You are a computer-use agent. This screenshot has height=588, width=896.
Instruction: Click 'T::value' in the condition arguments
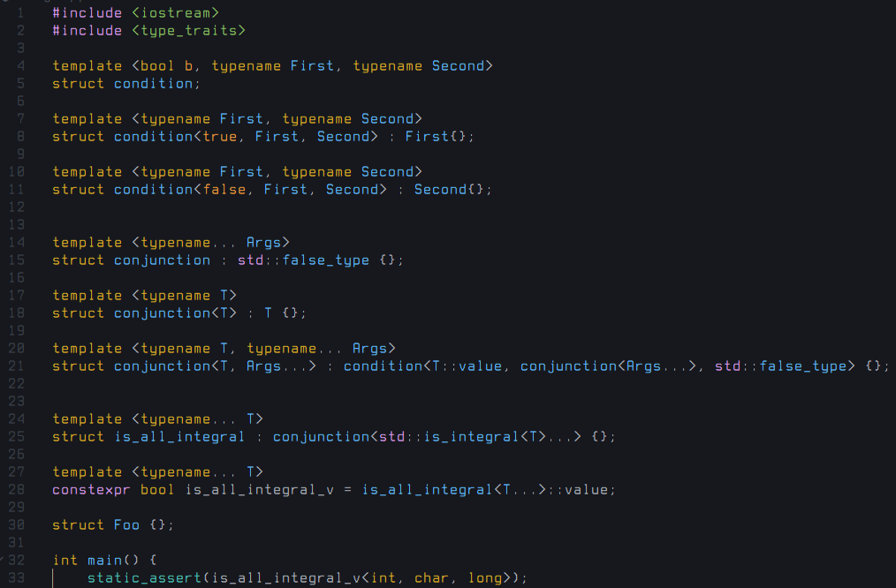pyautogui.click(x=467, y=366)
